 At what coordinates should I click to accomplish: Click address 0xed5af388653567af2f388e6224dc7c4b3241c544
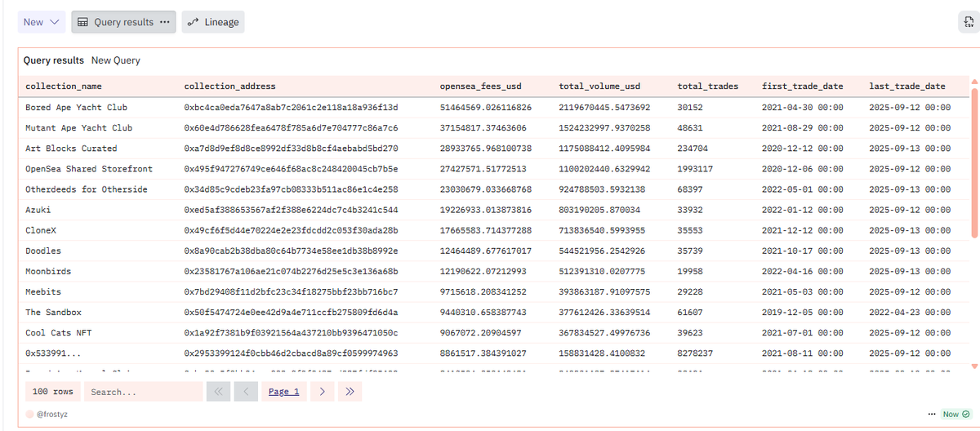(291, 210)
